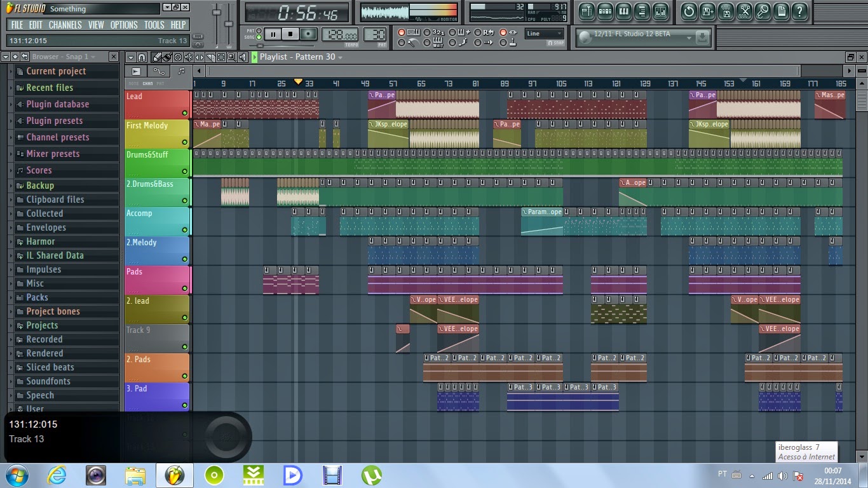Open the Browser Snap 1 selector arrow

(93, 57)
